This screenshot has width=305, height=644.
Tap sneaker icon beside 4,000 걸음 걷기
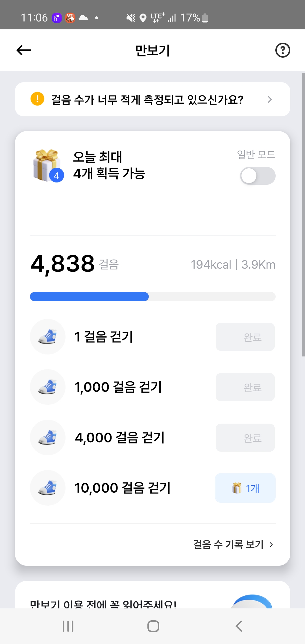pos(47,438)
